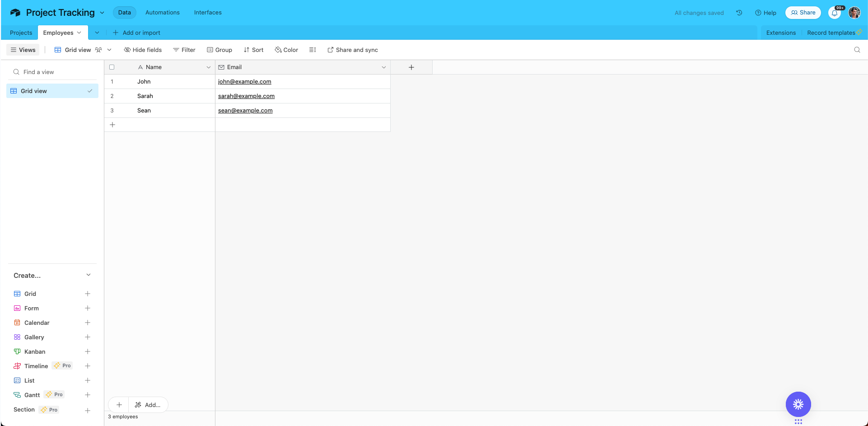
Task: Toggle the Filter panel
Action: 184,50
